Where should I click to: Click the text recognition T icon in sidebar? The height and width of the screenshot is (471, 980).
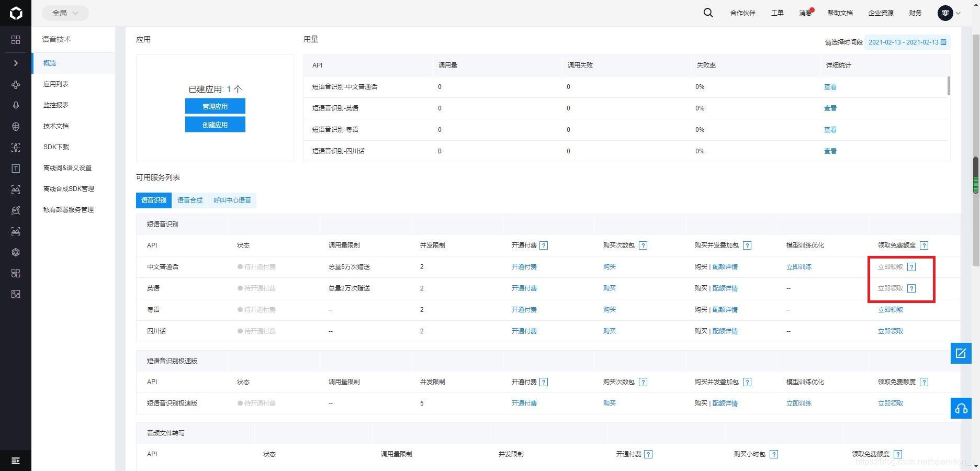point(16,169)
